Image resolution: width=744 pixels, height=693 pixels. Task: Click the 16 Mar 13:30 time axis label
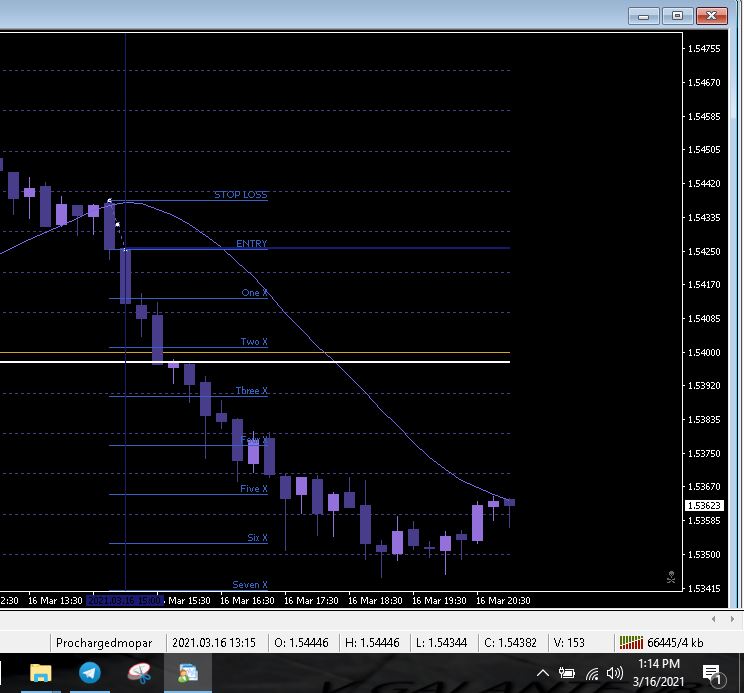55,601
